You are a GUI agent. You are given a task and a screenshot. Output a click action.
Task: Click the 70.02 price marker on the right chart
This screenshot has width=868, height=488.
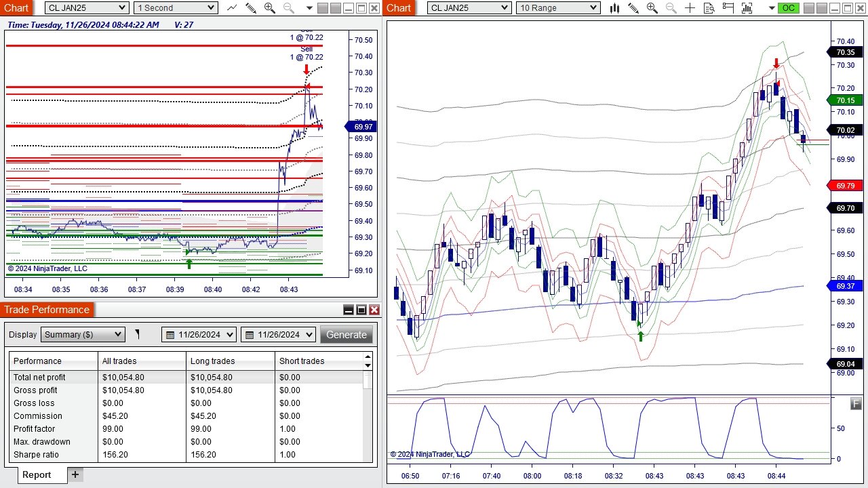click(x=845, y=130)
